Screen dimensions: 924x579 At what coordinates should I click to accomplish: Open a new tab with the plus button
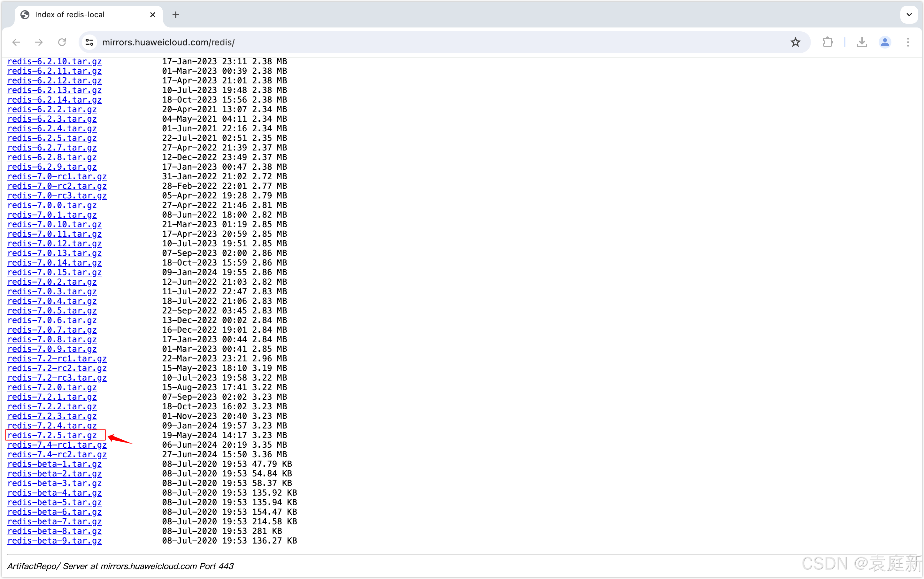click(175, 15)
